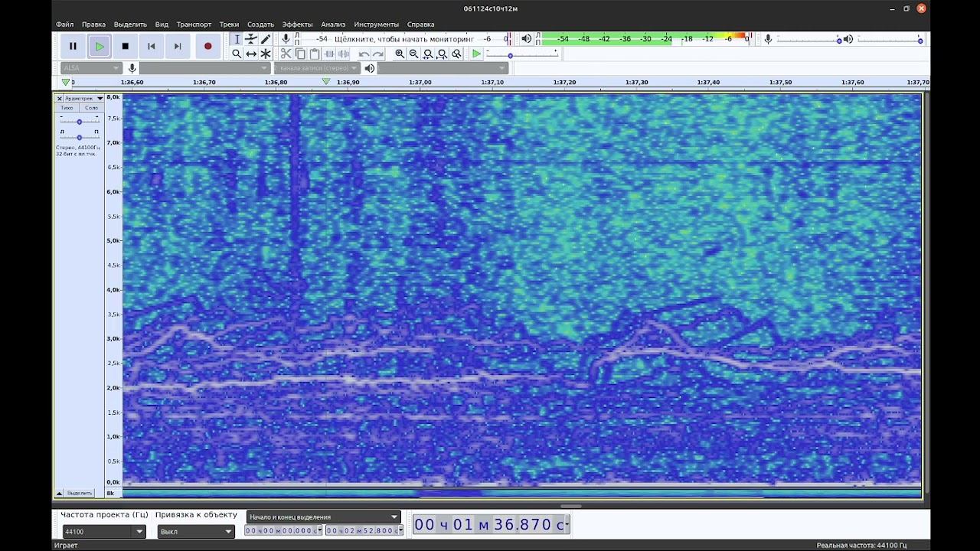Image resolution: width=980 pixels, height=551 pixels.
Task: Open the Файл menu
Action: [65, 24]
